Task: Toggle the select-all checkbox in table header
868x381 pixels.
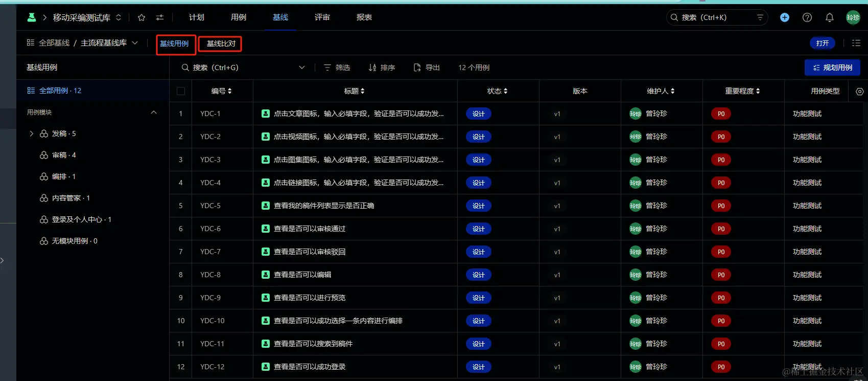Action: tap(181, 91)
